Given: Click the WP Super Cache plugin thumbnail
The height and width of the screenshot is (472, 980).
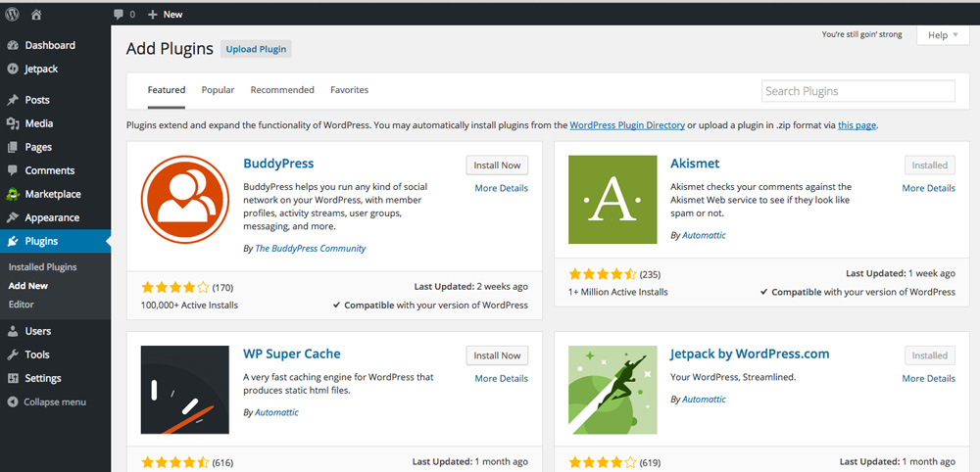Looking at the screenshot, I should tap(185, 390).
